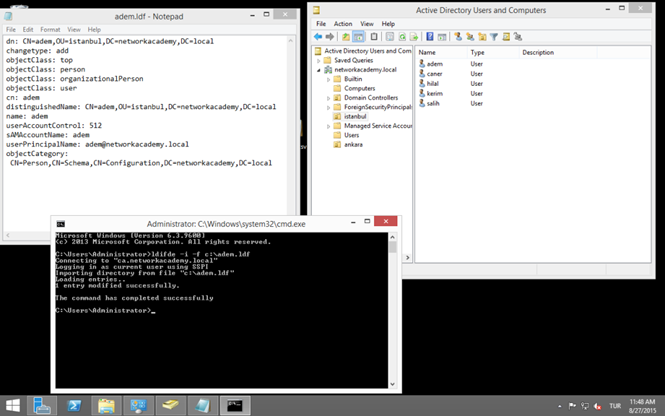
Task: Open File Explorer from the taskbar
Action: click(106, 406)
